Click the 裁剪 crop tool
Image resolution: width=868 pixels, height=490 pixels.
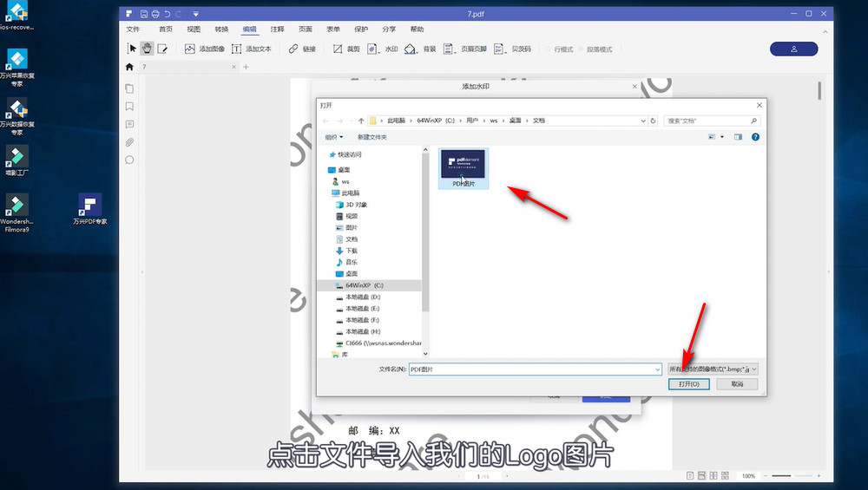coord(346,49)
